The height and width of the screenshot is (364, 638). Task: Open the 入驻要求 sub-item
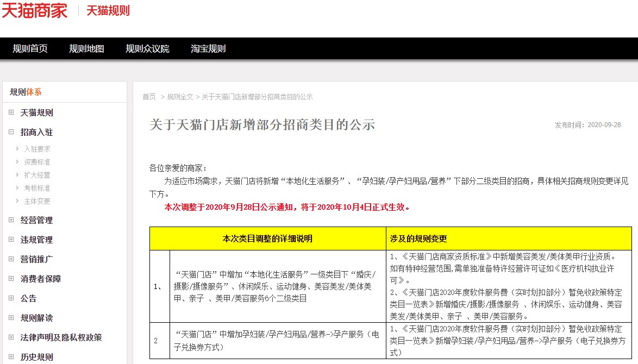(37, 149)
